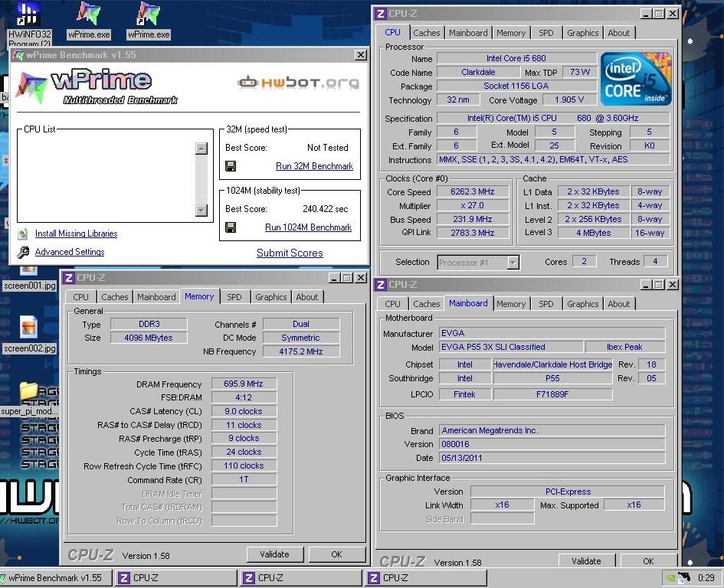
Task: Click the Multiplier value x 27.0
Action: pyautogui.click(x=473, y=205)
